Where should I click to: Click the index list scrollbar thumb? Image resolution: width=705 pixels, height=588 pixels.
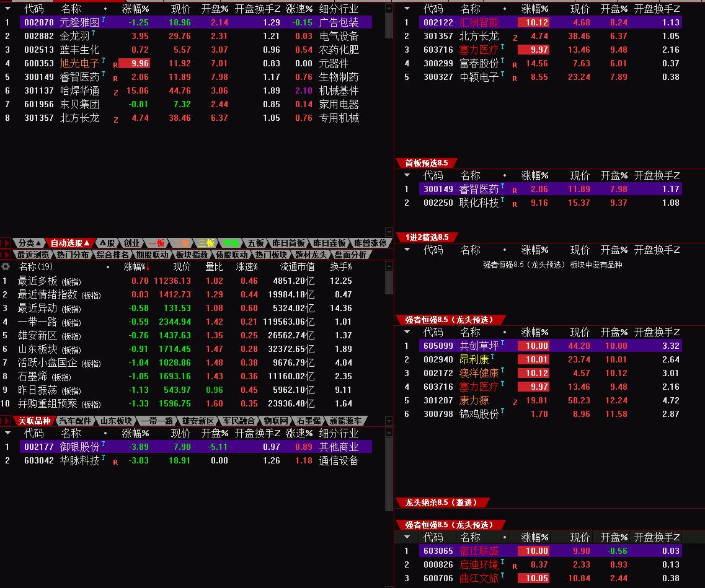(389, 282)
